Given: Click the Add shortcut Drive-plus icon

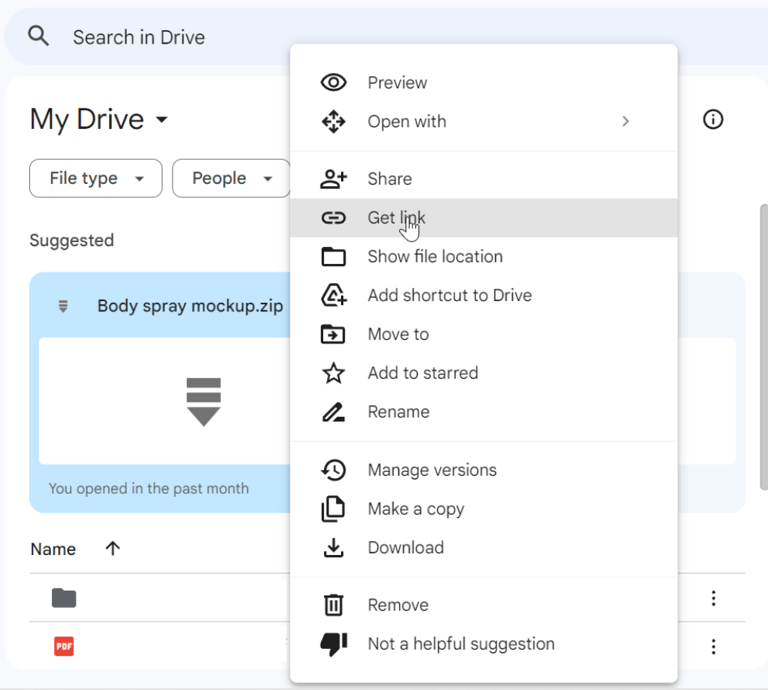Looking at the screenshot, I should (x=334, y=295).
